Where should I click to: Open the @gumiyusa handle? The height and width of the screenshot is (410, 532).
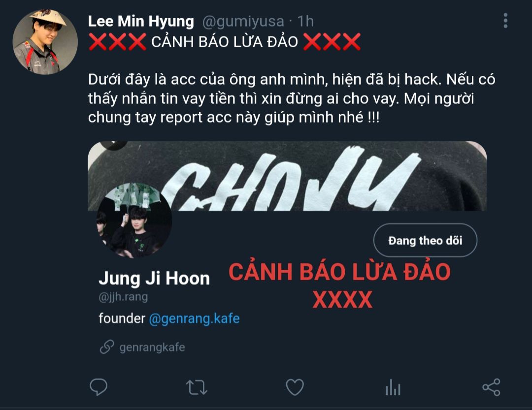tap(243, 21)
